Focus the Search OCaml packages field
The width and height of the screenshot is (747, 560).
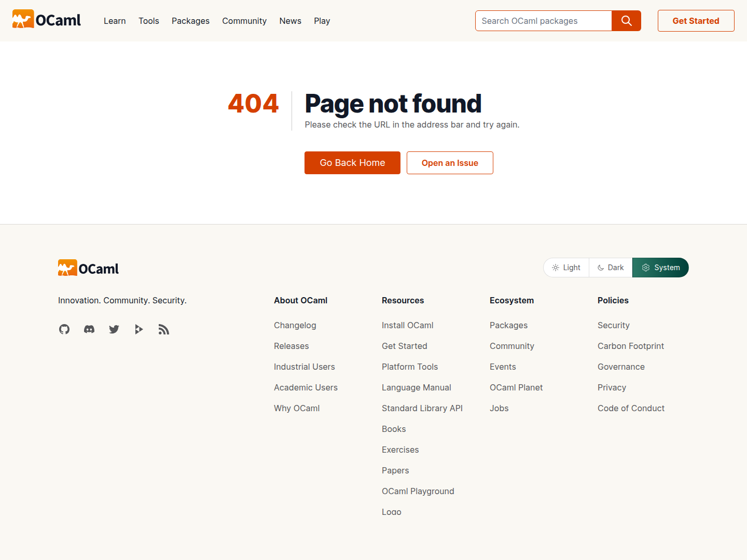pos(544,21)
